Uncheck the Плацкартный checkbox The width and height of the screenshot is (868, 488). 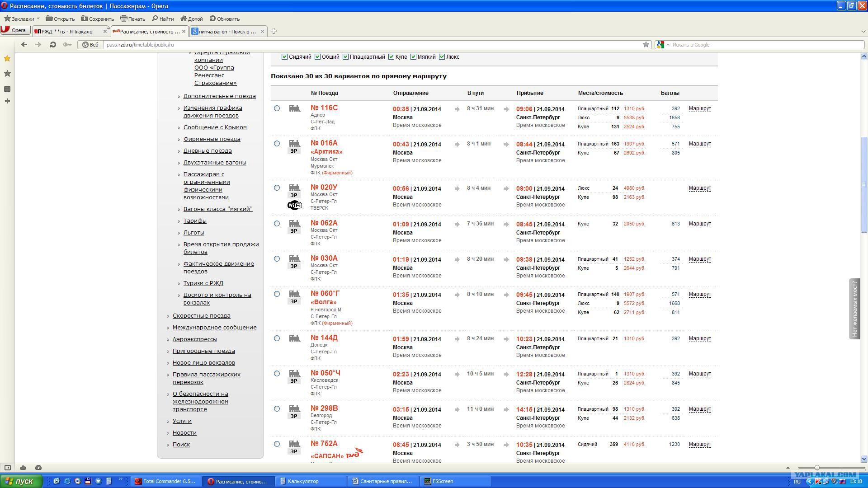(345, 57)
